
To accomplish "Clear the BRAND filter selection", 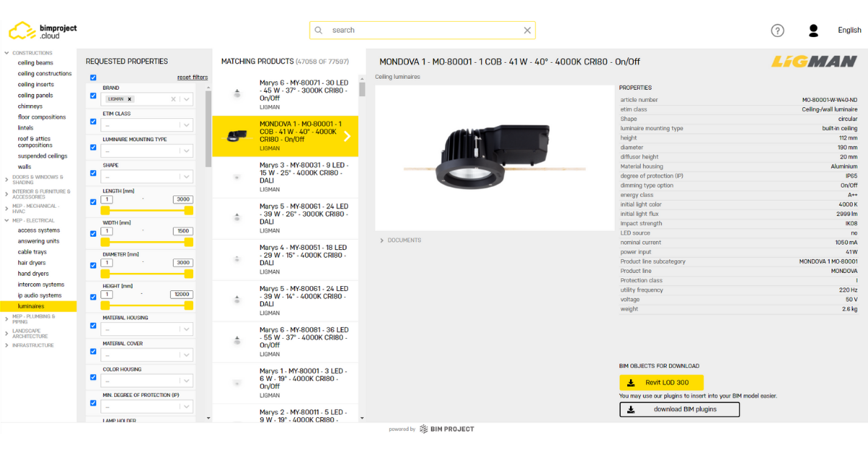I will click(174, 99).
